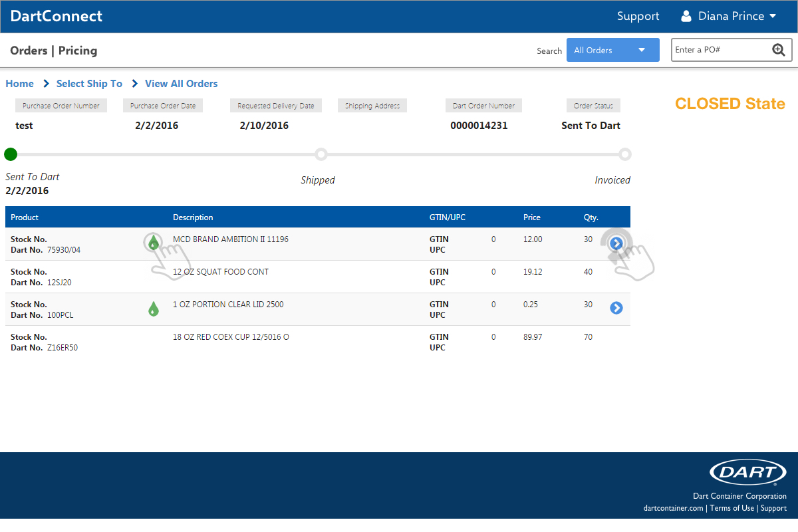The height and width of the screenshot is (532, 798).
Task: Open Terms of Use footer link
Action: [732, 508]
